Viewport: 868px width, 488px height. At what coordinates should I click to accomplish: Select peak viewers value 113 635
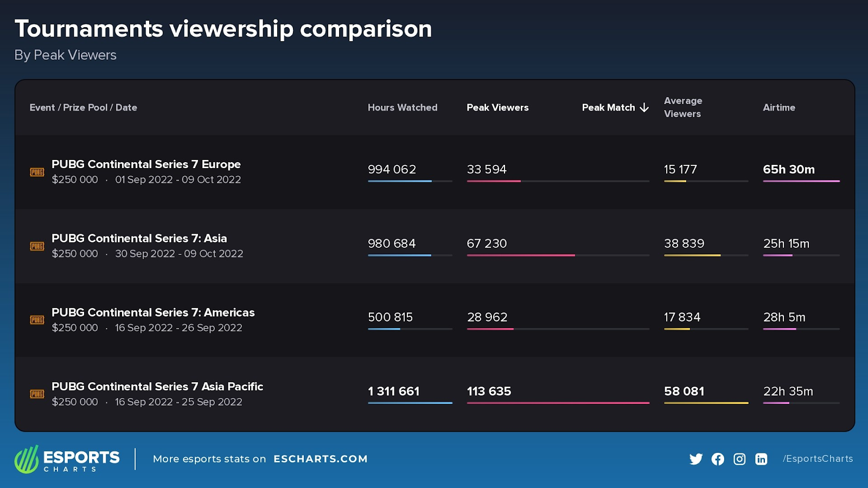(489, 391)
